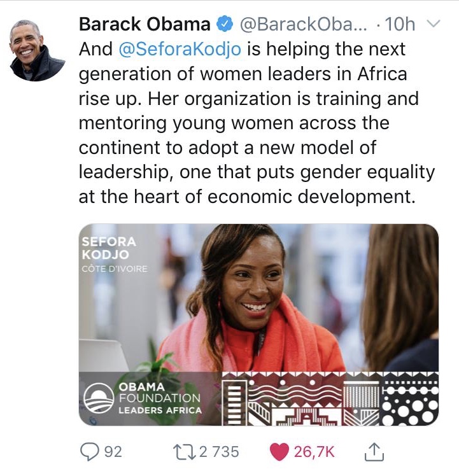Screen dimensions: 459x476
Task: Click the blue verified badge
Action: tap(224, 25)
